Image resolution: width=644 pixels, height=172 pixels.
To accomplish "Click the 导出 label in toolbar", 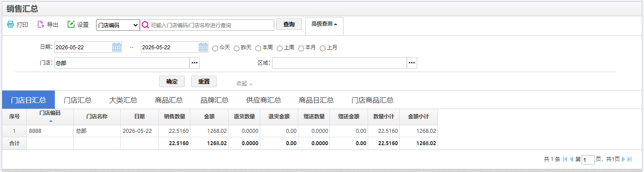I will point(53,25).
